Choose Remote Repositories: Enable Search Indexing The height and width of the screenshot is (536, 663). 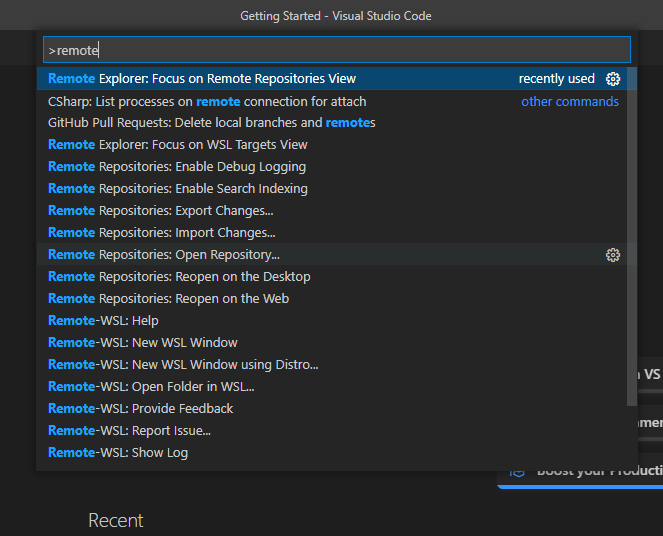[x=178, y=189]
